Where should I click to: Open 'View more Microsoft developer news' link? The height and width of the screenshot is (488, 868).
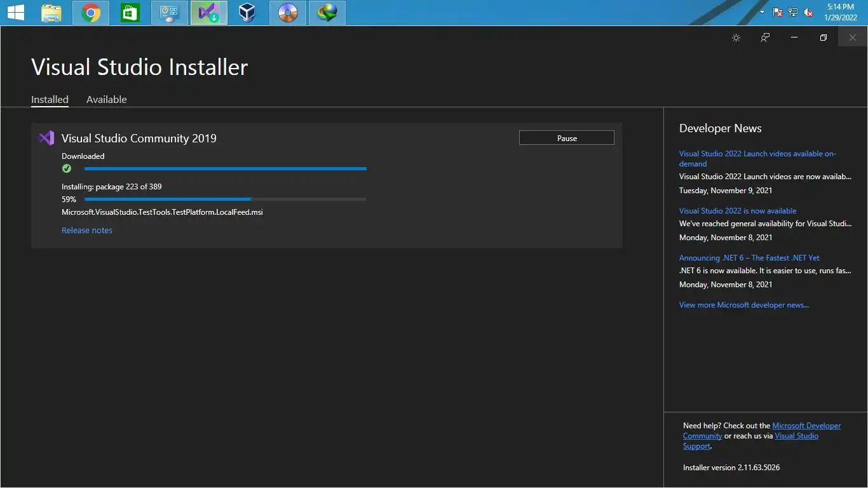coord(744,304)
